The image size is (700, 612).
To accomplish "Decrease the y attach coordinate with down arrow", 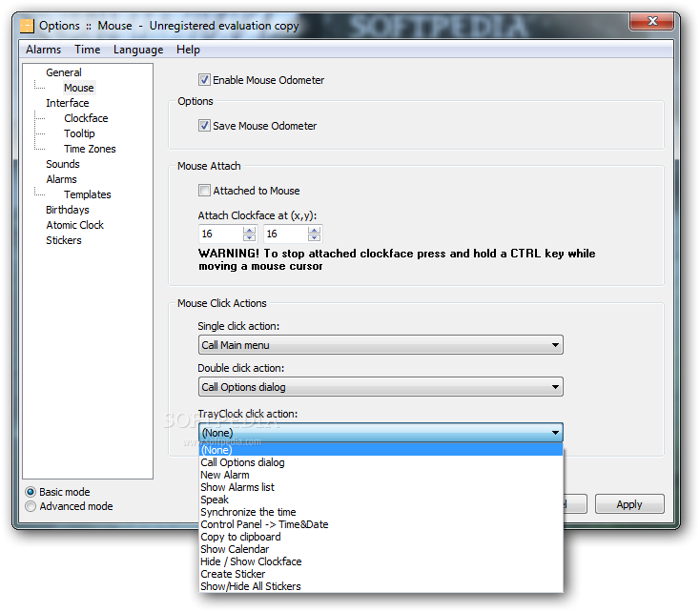I will 314,237.
